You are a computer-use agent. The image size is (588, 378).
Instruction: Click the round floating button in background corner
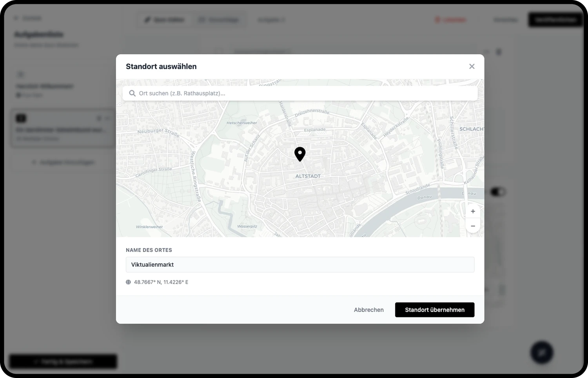pos(542,353)
